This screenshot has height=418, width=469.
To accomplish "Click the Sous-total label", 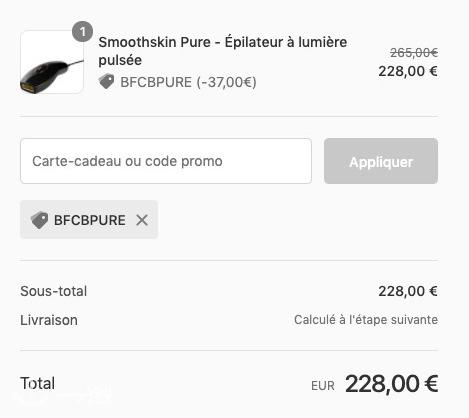I will click(54, 291).
